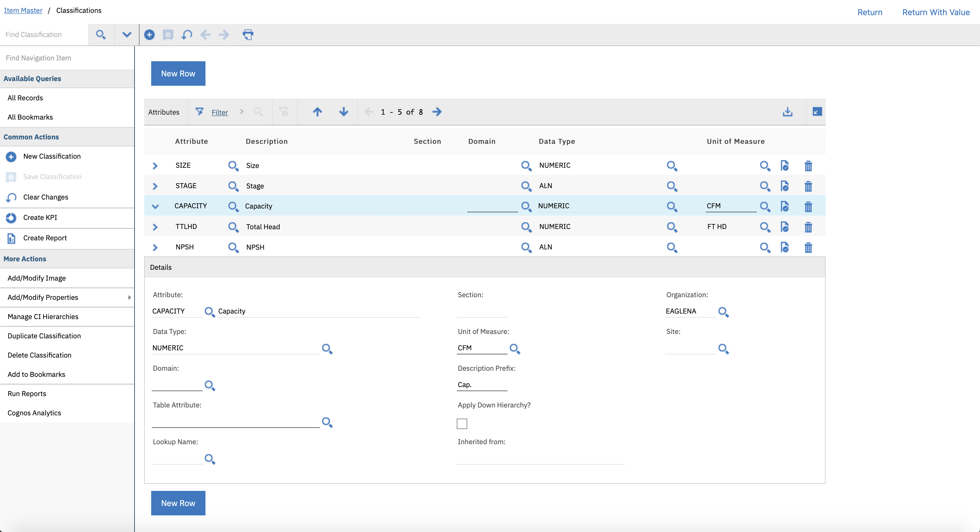Click the Description Prefix input field
Viewport: 980px width, 532px height.
pyautogui.click(x=482, y=384)
